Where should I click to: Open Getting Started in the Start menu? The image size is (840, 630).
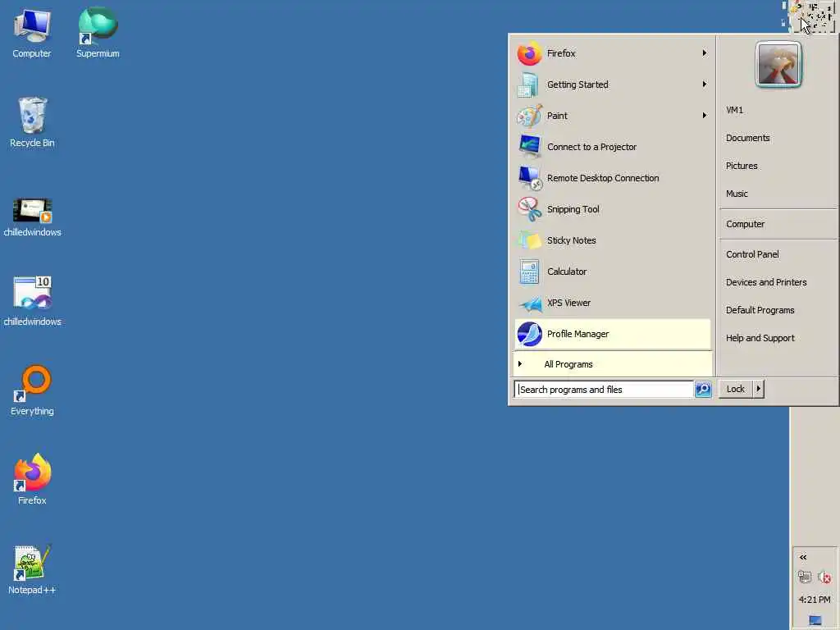(x=612, y=84)
